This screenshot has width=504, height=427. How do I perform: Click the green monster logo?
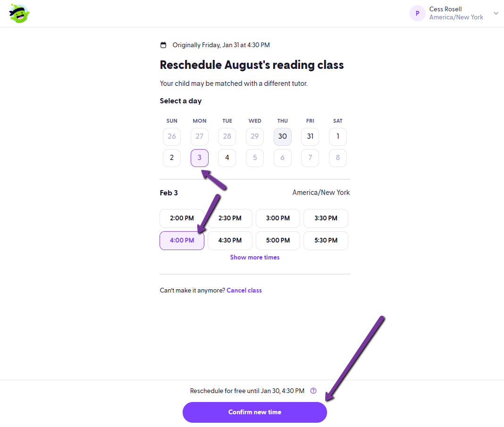(19, 14)
